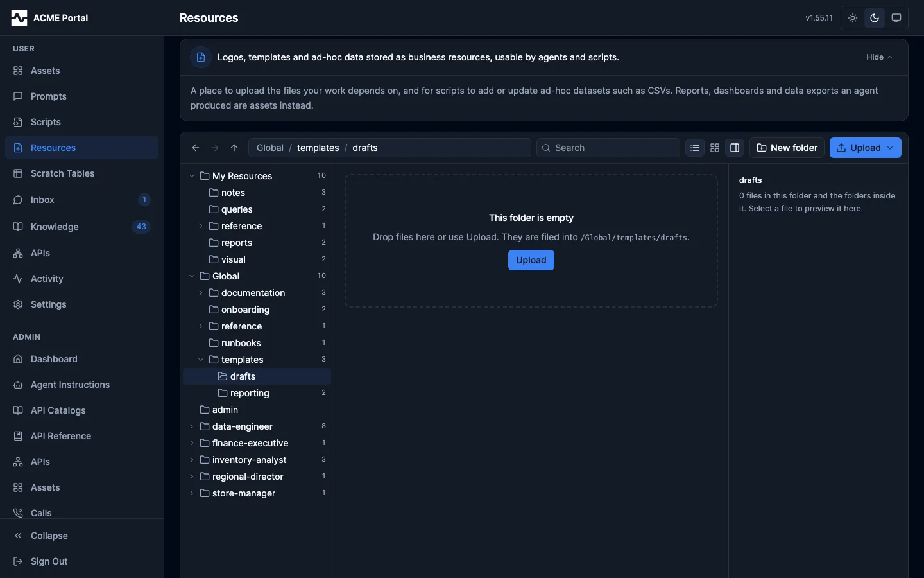Open the Prompts page

[x=81, y=96]
